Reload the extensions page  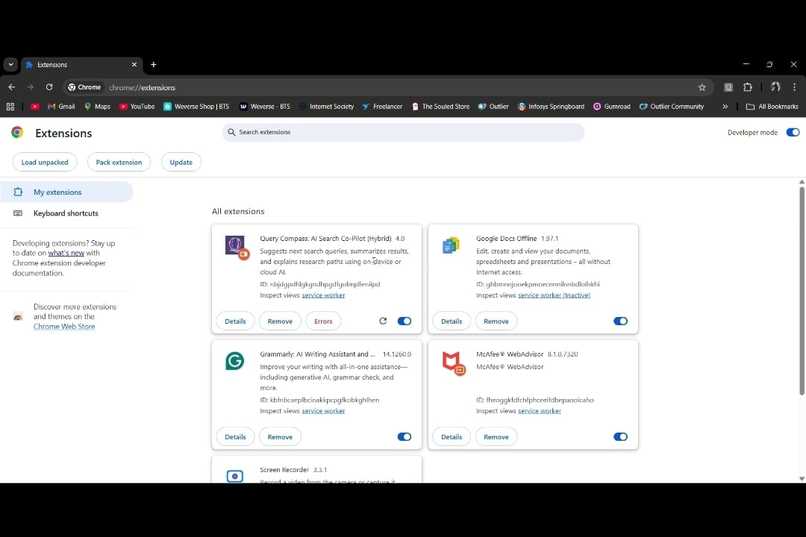[x=49, y=87]
